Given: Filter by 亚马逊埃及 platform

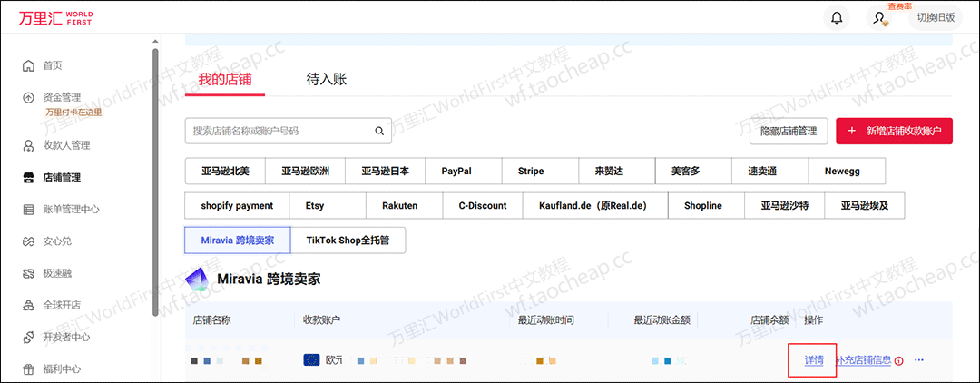Looking at the screenshot, I should [865, 205].
